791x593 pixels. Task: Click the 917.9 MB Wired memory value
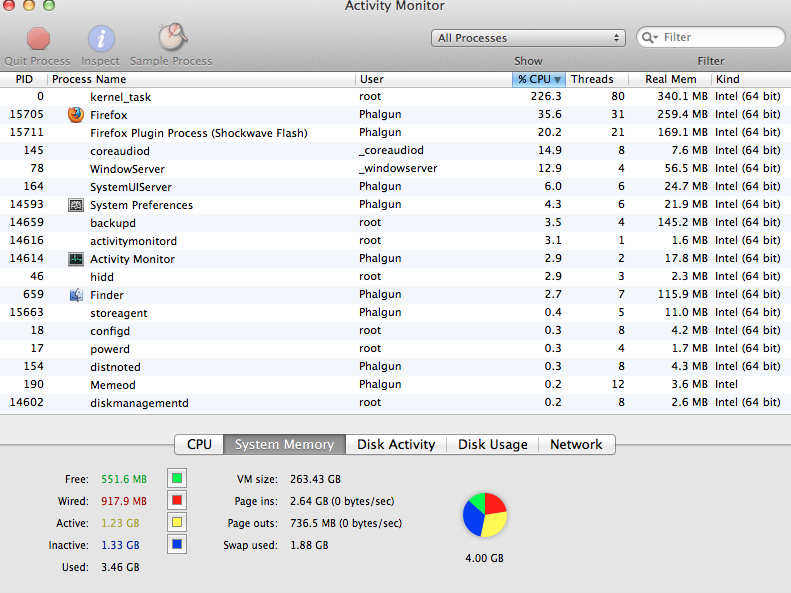[124, 501]
